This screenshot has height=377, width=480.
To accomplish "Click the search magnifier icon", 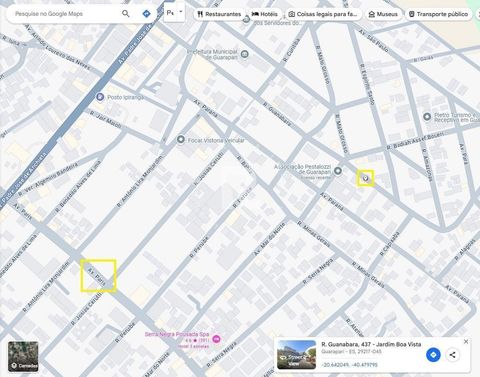I will pyautogui.click(x=126, y=14).
